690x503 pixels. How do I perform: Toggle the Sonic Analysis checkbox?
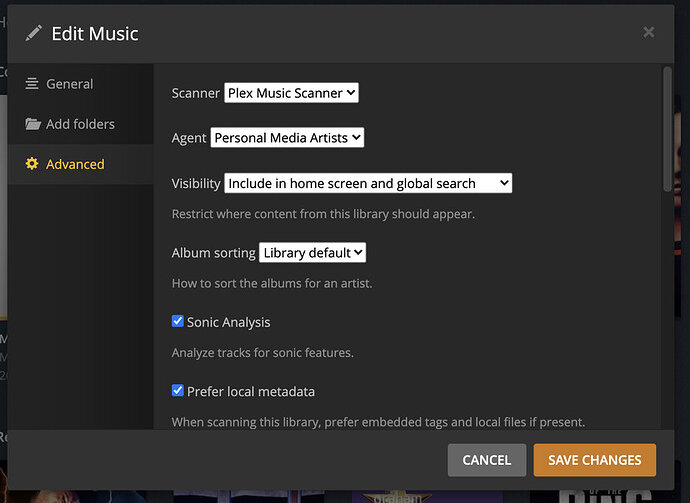pos(178,322)
